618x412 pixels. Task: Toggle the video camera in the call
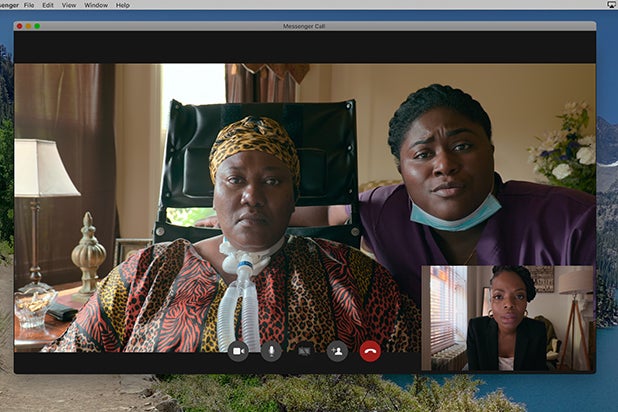coord(238,350)
